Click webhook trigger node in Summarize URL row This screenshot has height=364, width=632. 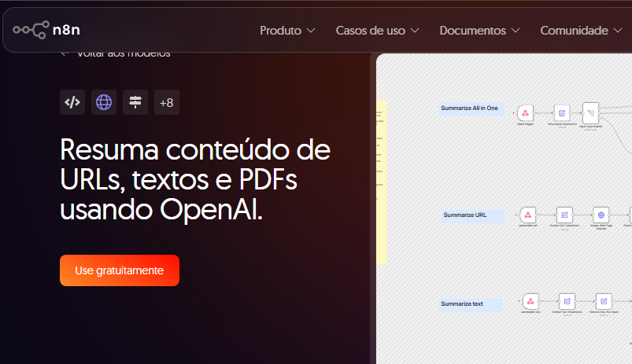[x=528, y=215]
